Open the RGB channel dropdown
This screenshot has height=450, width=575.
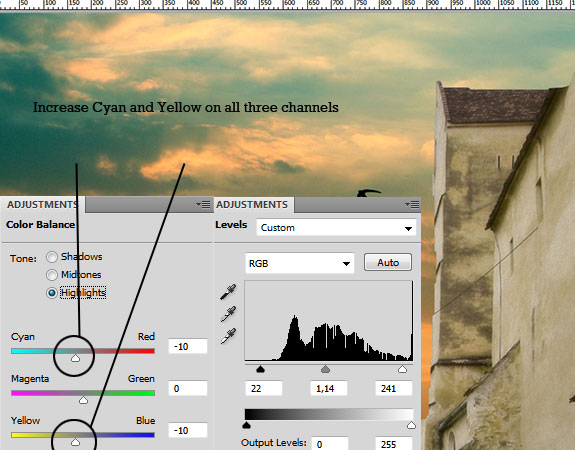coord(300,263)
